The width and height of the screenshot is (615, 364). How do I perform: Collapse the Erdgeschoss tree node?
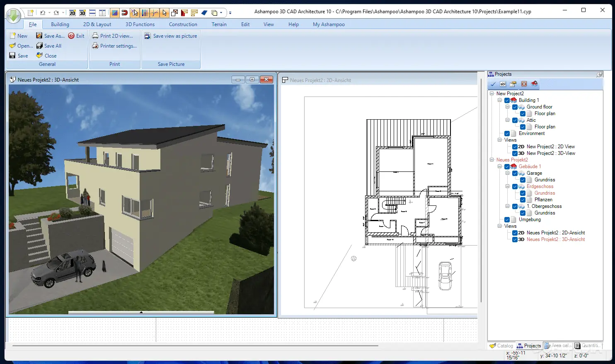coord(508,186)
